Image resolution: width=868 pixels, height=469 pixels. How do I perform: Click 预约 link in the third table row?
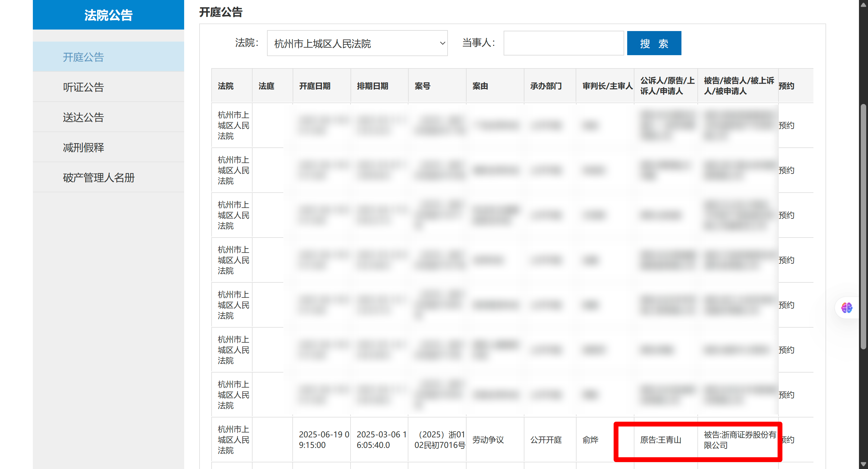786,215
